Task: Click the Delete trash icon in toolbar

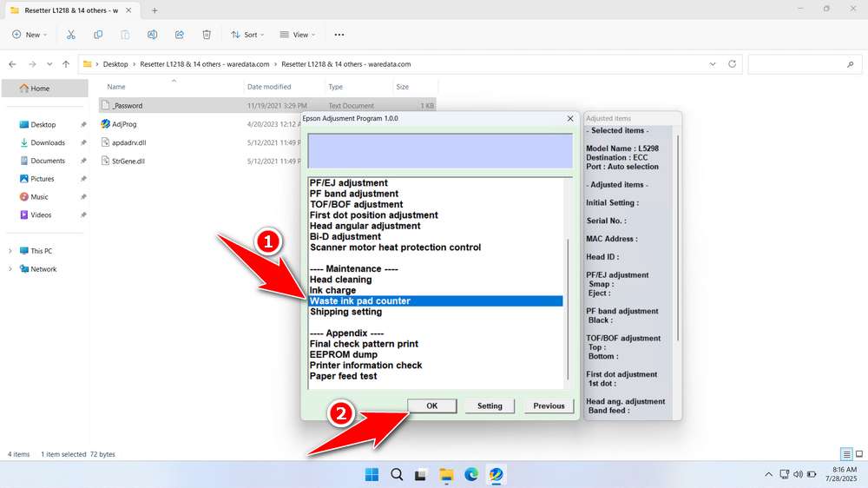Action: click(x=207, y=35)
